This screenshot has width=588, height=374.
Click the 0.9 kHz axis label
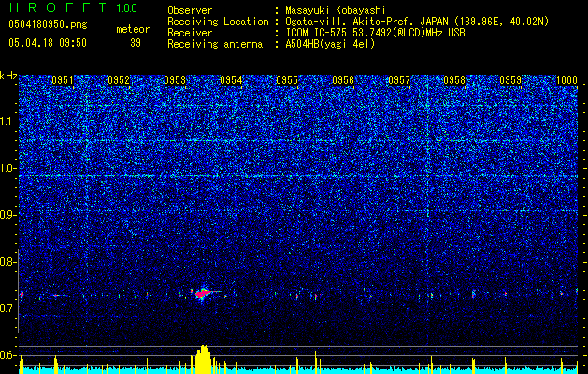coord(7,215)
